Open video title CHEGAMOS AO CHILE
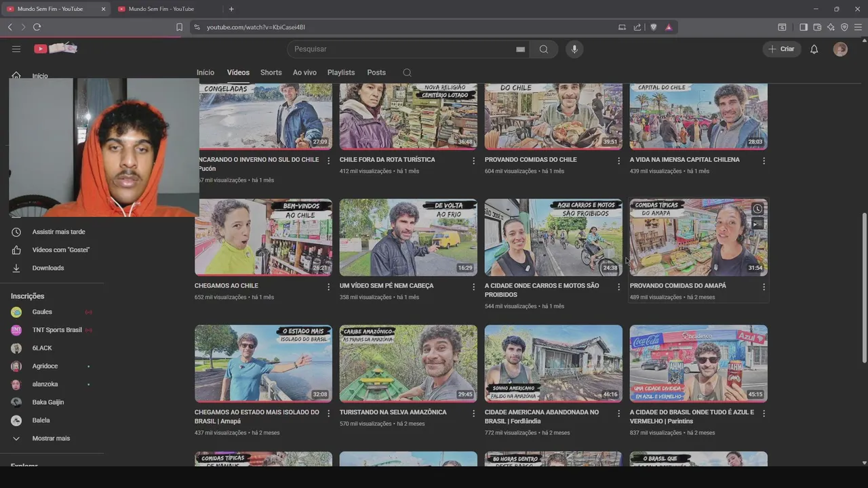This screenshot has width=868, height=488. [x=226, y=286]
